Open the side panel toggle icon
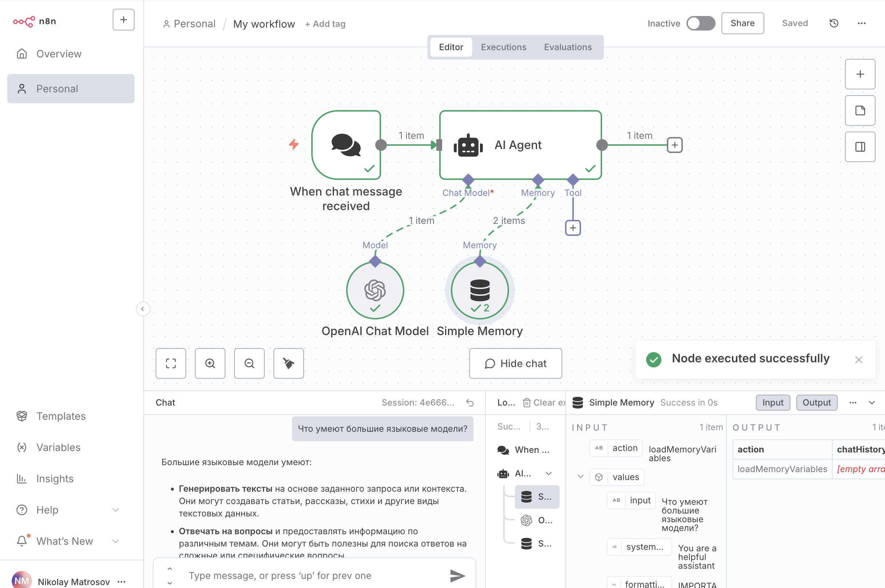Viewport: 885px width, 588px height. (860, 146)
